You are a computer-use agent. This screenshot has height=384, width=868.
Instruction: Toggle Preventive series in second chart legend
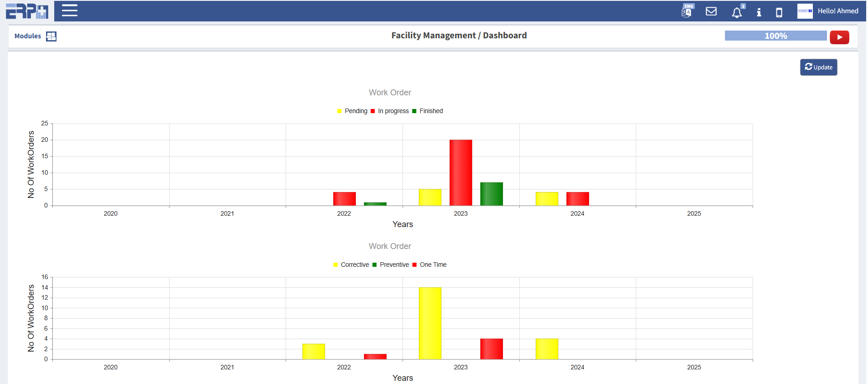tap(390, 265)
